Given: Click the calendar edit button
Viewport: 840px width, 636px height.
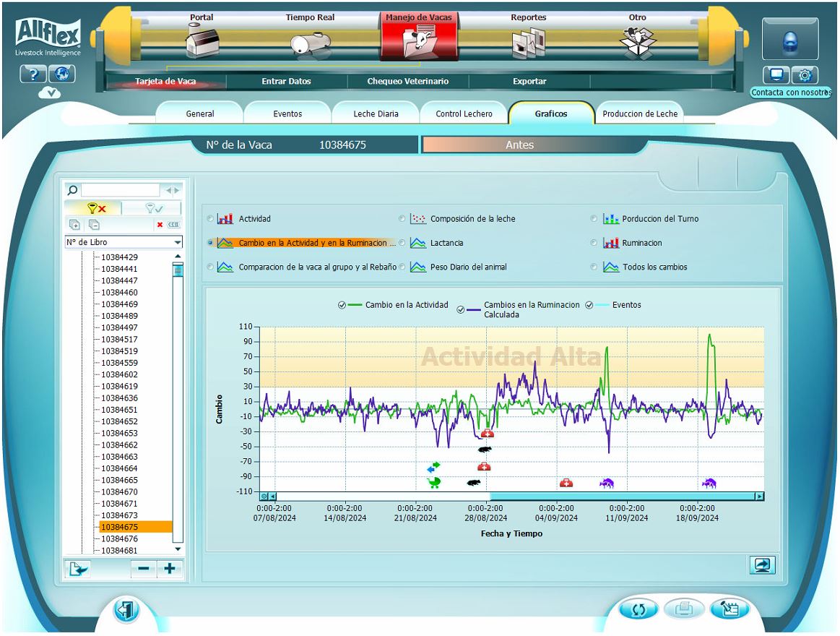Looking at the screenshot, I should pyautogui.click(x=729, y=609).
